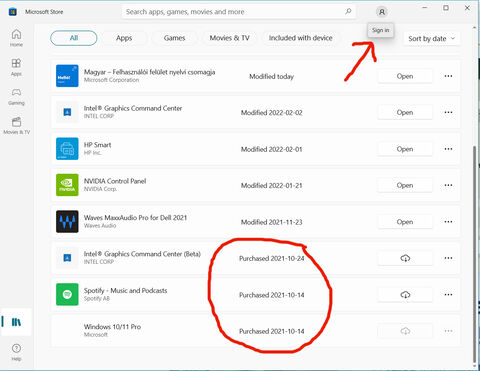
Task: Click the Intel Graphics Command Center (Beta) icon
Action: (67, 258)
